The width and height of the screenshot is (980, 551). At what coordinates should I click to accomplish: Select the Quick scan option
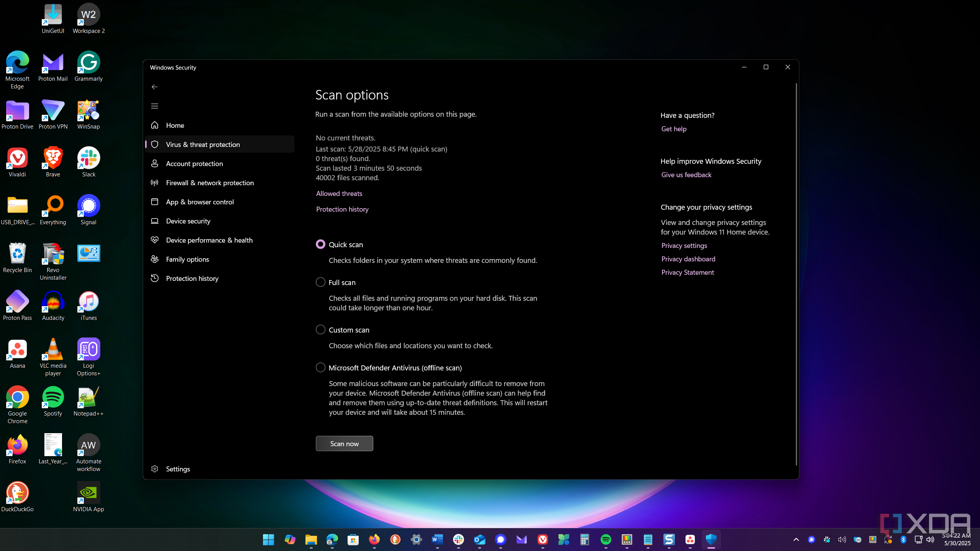click(320, 244)
